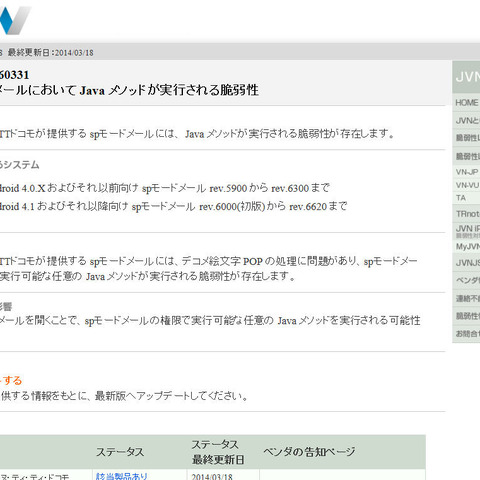This screenshot has width=480, height=480.
Task: Click the Android 4.0.X rev.5900 to rev.6300 line
Action: (x=165, y=188)
